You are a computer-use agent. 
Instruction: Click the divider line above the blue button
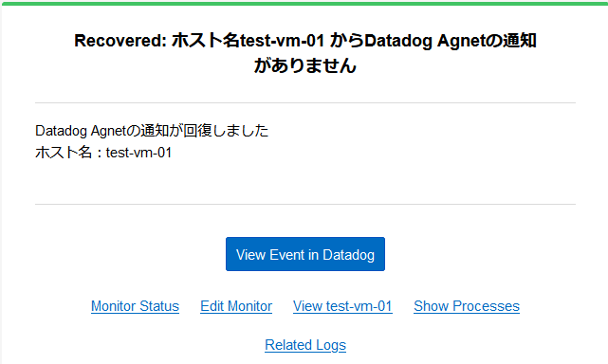click(305, 204)
